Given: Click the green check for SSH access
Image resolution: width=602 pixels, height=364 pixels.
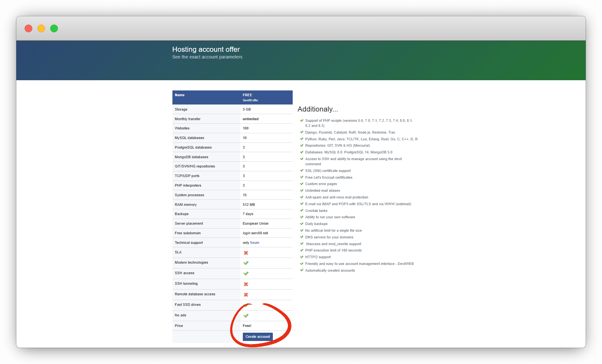Looking at the screenshot, I should coord(246,274).
